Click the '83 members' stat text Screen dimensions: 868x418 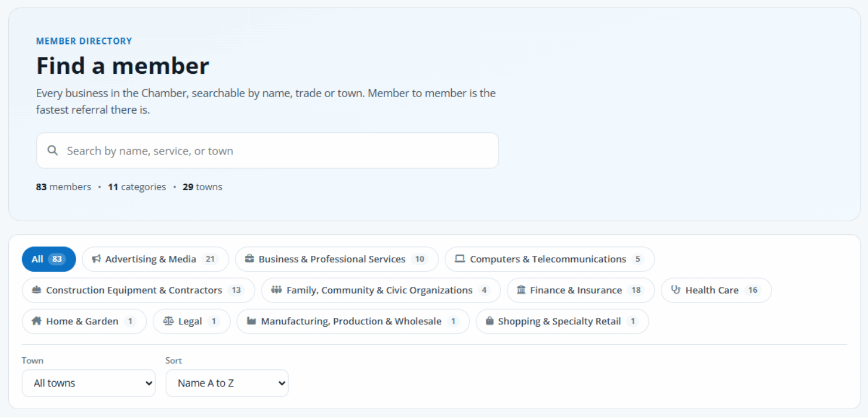pyautogui.click(x=64, y=187)
